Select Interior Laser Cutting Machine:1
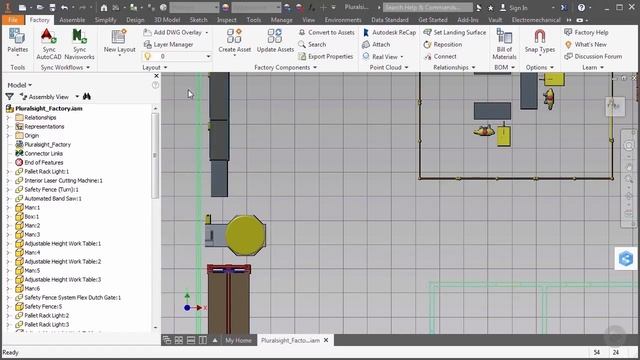 [63, 180]
